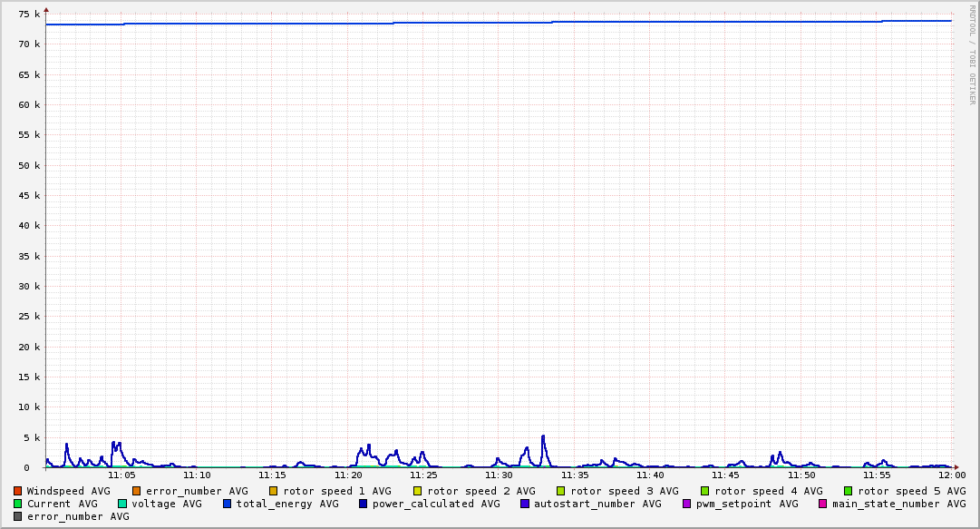The height and width of the screenshot is (529, 980).
Task: Click the yellow rotor speed 2 AVG swatch
Action: (x=418, y=491)
